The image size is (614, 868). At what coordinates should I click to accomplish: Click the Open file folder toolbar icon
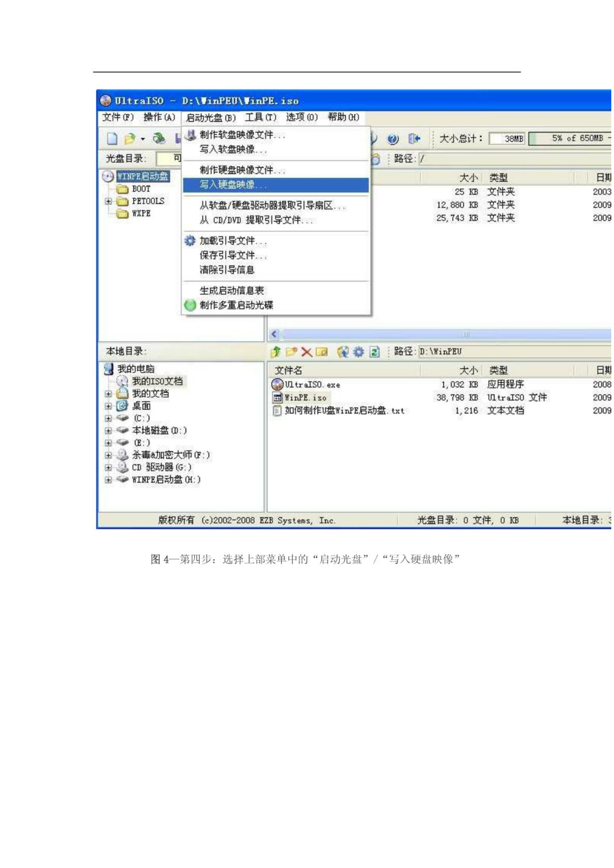pyautogui.click(x=130, y=139)
